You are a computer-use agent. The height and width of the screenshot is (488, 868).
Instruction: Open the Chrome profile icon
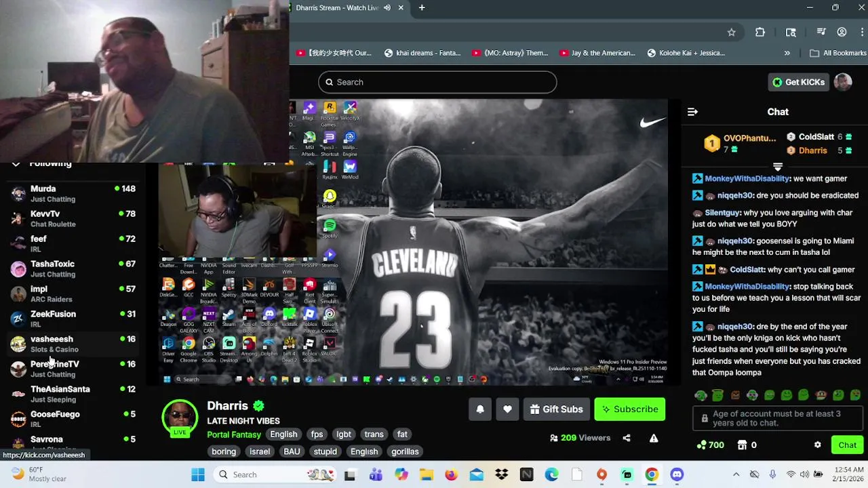842,32
